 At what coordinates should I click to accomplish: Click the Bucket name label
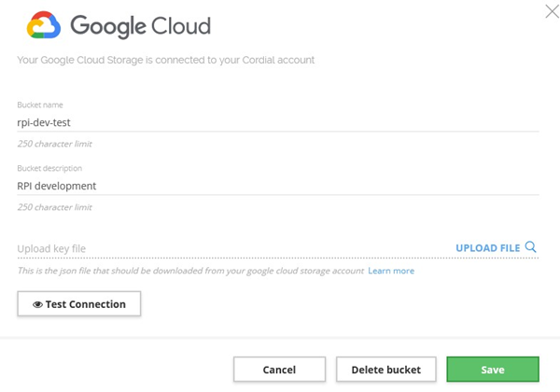40,105
